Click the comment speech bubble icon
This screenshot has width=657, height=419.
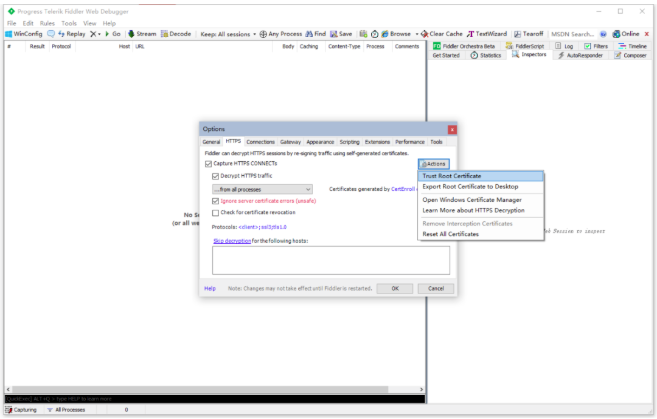click(51, 34)
